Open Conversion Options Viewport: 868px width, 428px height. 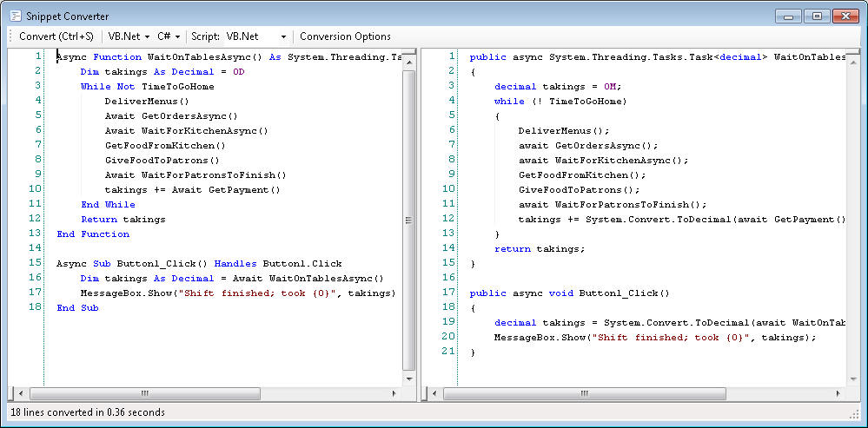tap(345, 36)
